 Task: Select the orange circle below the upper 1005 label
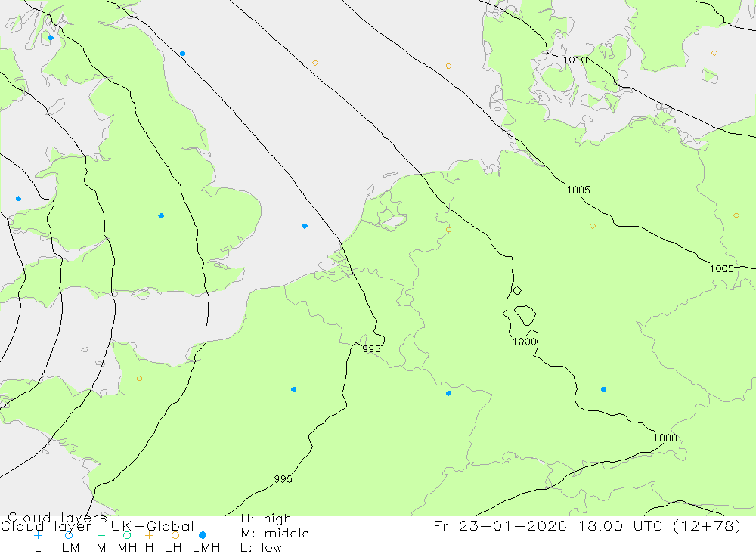pos(593,226)
